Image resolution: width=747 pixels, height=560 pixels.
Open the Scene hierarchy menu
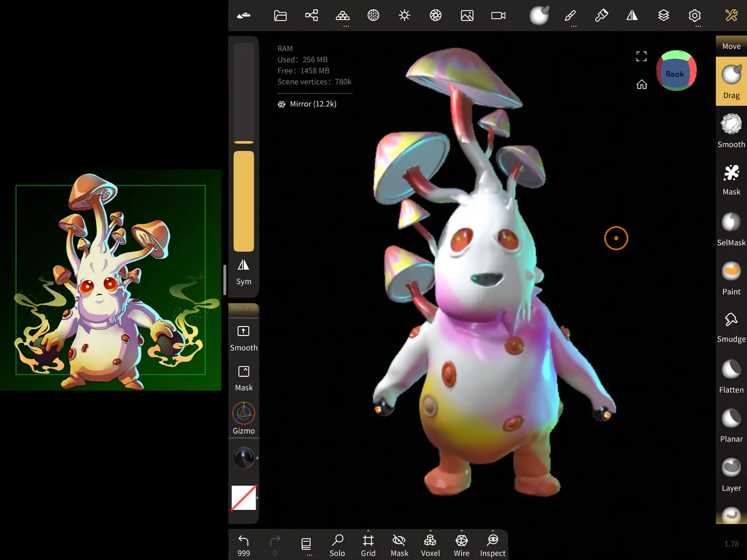pos(312,15)
